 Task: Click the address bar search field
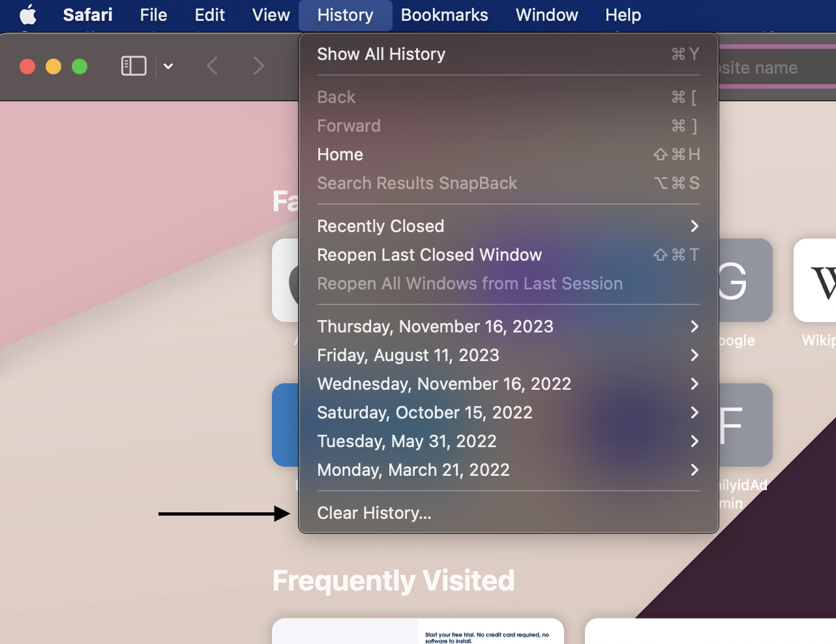[777, 67]
